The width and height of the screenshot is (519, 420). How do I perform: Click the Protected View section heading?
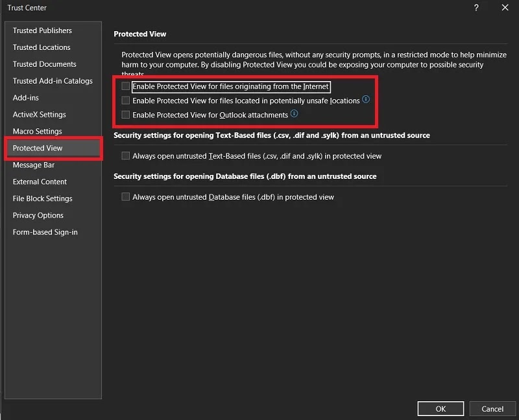tap(140, 34)
